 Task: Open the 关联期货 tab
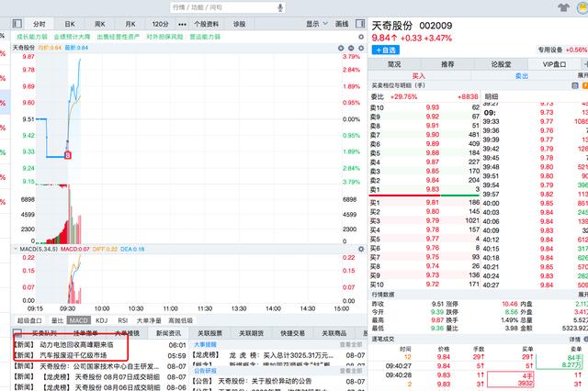point(251,333)
